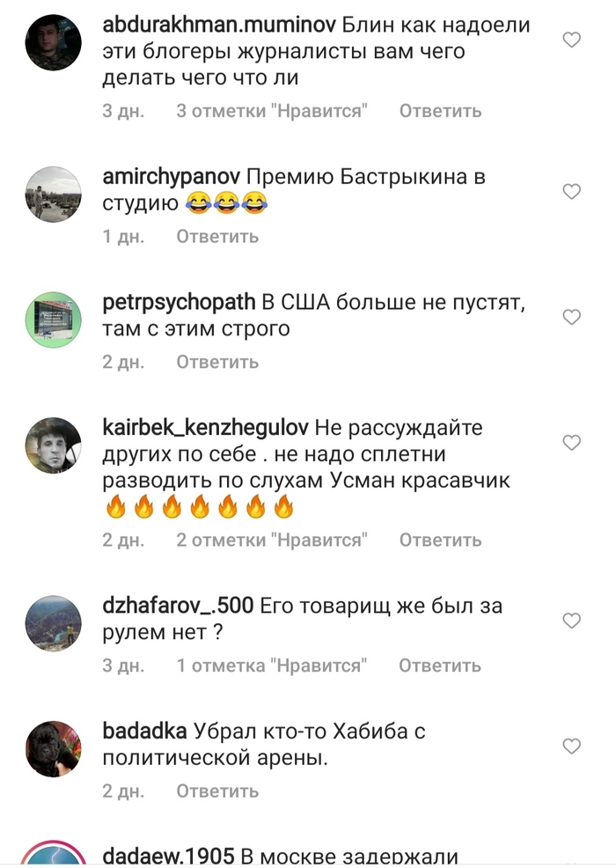Open badadka's dog avatar
Image resolution: width=616 pixels, height=868 pixels.
[53, 749]
